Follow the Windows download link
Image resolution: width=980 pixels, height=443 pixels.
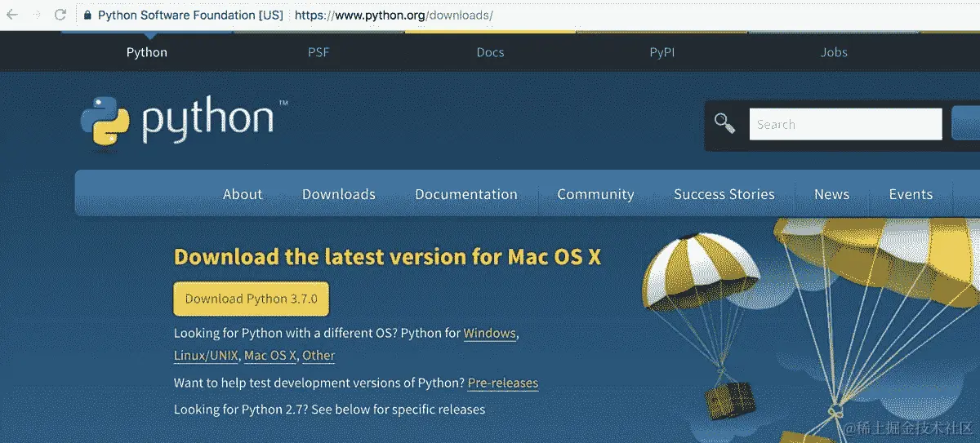coord(490,334)
